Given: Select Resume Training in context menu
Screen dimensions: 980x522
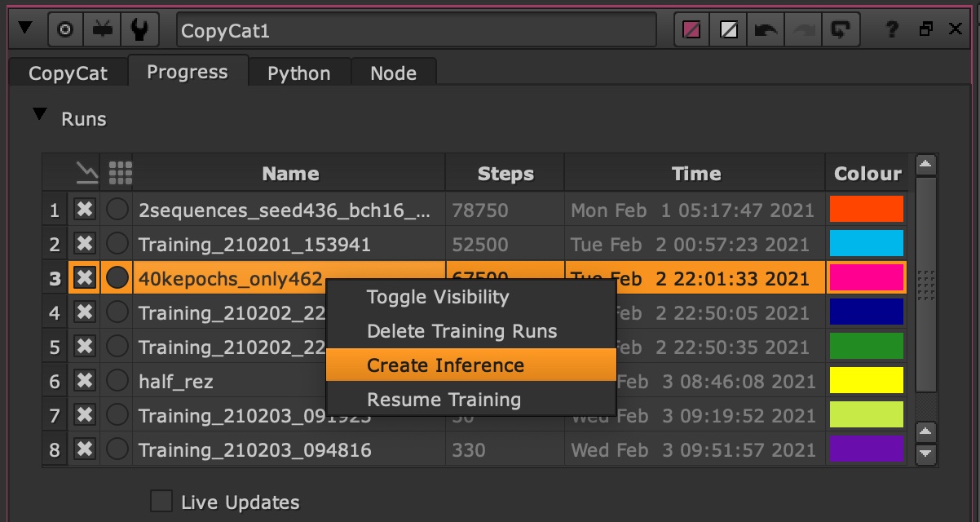Looking at the screenshot, I should pyautogui.click(x=444, y=400).
